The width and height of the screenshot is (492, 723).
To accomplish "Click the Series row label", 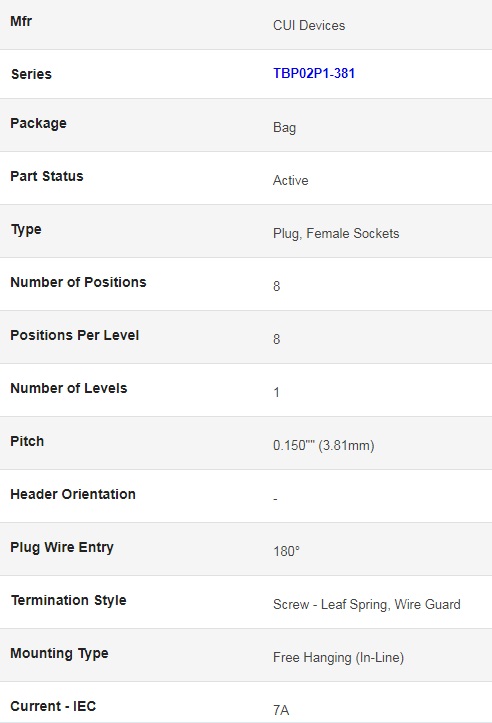I will click(x=31, y=74).
